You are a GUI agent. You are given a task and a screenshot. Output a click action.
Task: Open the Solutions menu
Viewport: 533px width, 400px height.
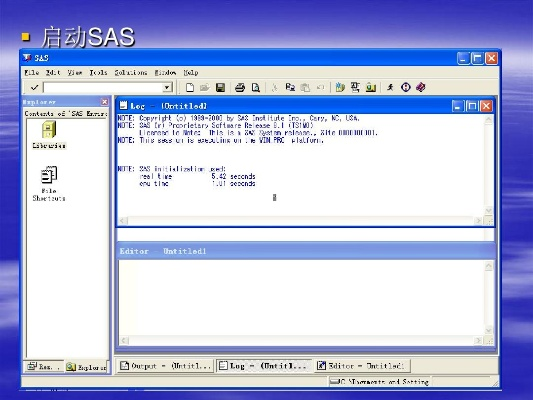pos(131,72)
